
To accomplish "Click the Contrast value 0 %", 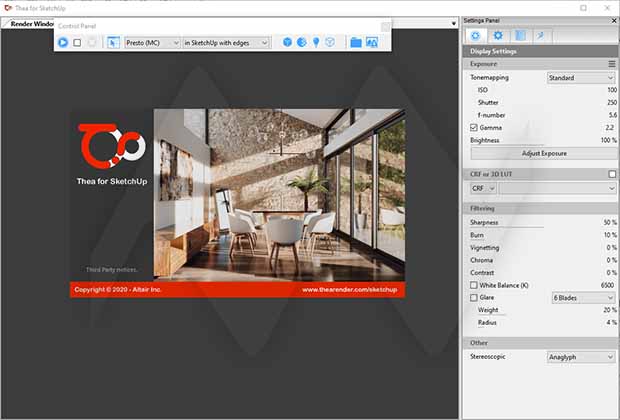I will pyautogui.click(x=611, y=272).
